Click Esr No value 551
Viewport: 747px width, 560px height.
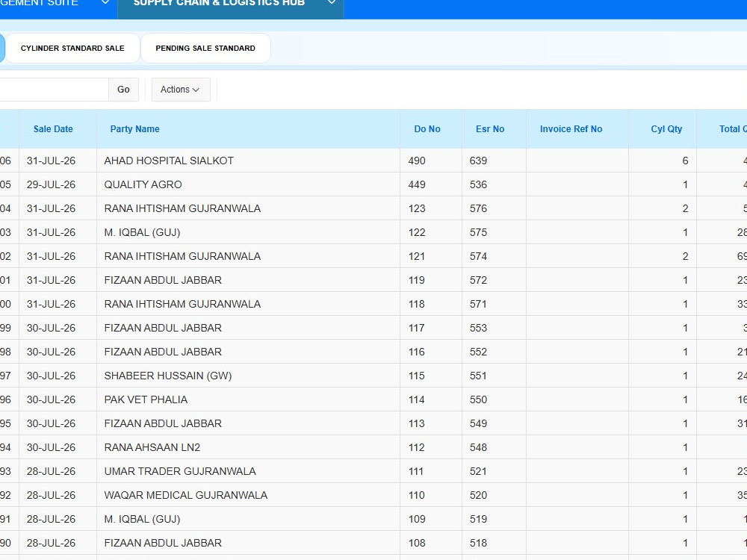pos(478,376)
